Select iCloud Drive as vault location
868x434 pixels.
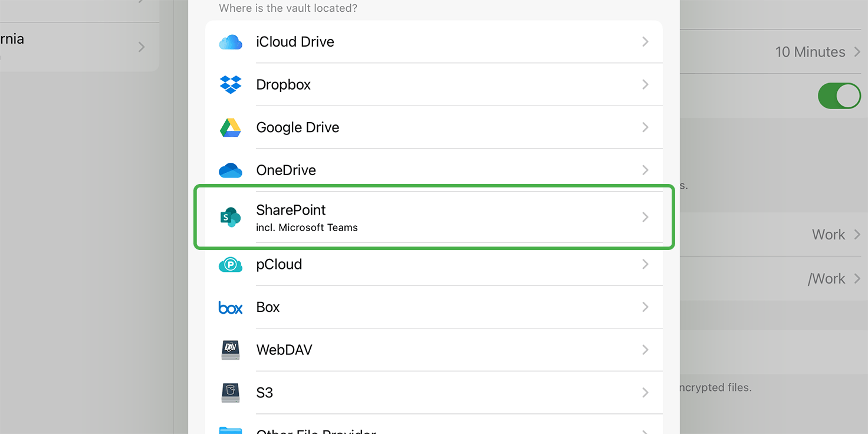pos(434,42)
